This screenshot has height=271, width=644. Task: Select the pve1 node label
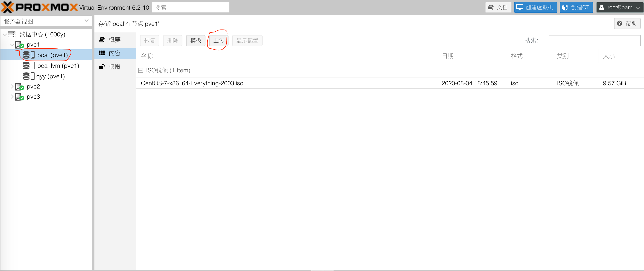point(33,44)
